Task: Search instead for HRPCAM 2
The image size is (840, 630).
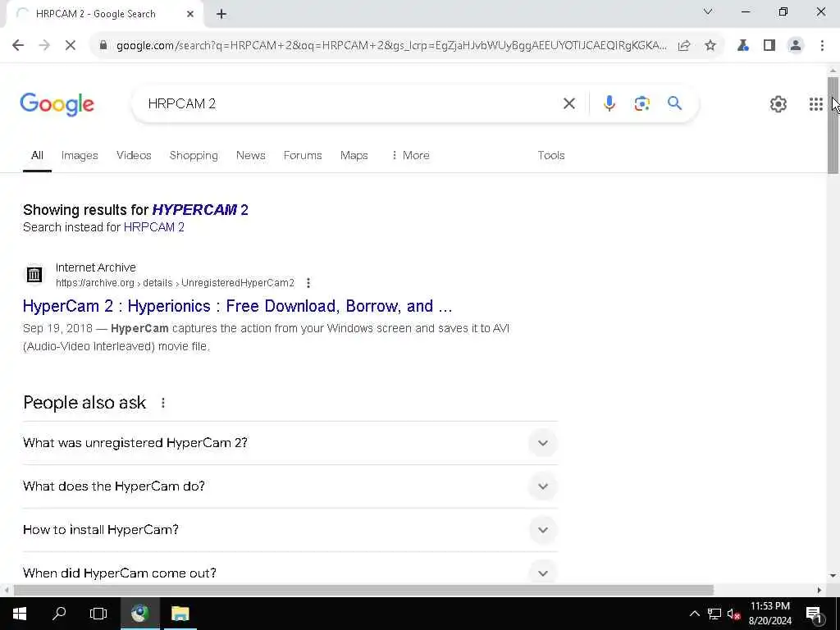Action: [x=154, y=227]
